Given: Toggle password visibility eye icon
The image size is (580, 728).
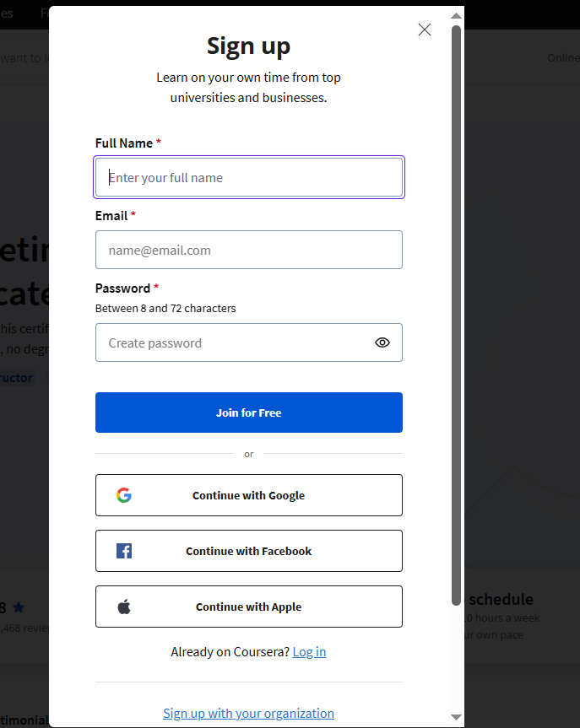Looking at the screenshot, I should (382, 342).
